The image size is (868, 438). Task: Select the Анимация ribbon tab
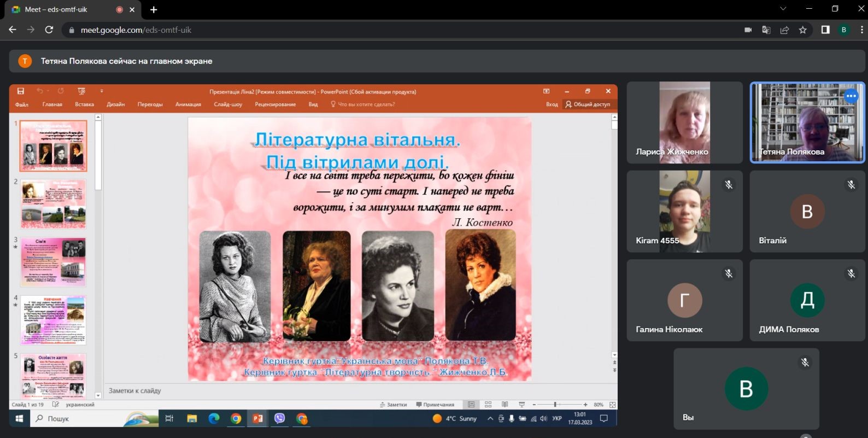coord(188,104)
